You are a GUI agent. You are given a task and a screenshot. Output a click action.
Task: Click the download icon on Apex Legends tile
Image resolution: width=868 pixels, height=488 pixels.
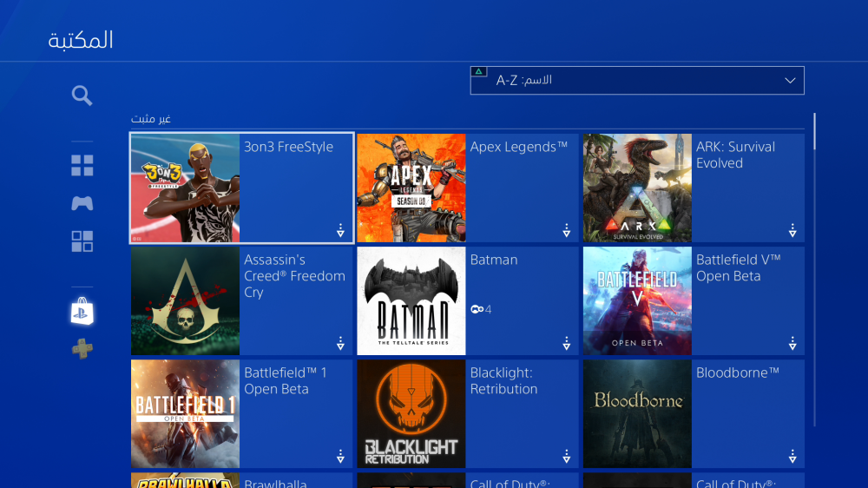point(566,230)
